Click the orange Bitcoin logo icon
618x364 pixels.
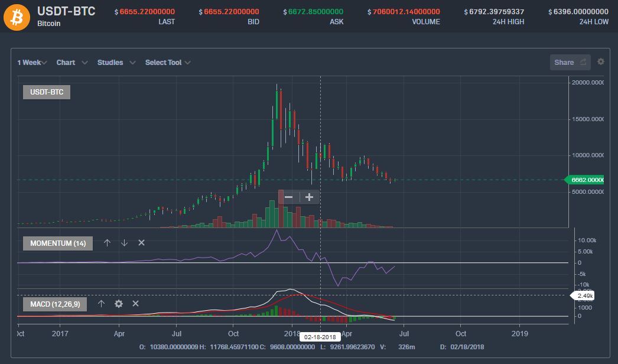(17, 17)
